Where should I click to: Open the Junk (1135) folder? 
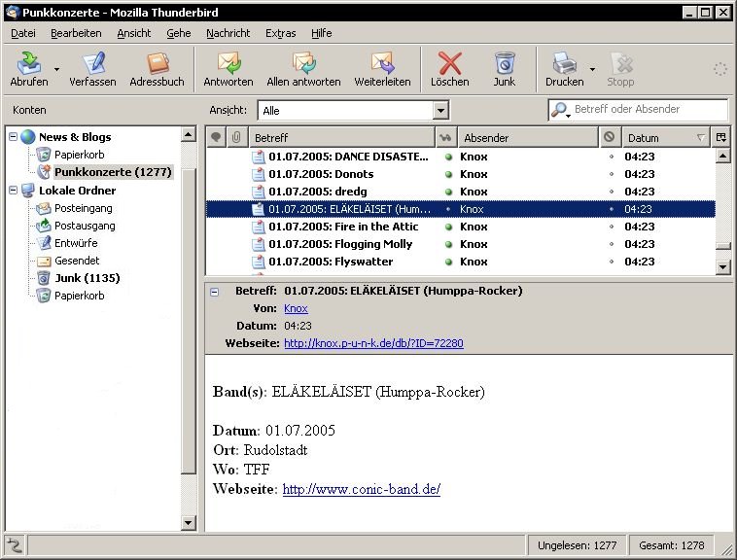88,278
